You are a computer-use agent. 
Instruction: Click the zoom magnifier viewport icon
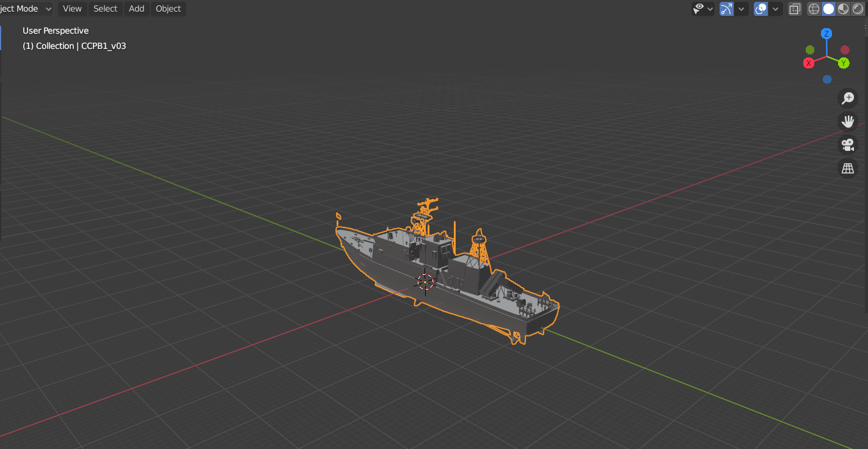pos(848,98)
